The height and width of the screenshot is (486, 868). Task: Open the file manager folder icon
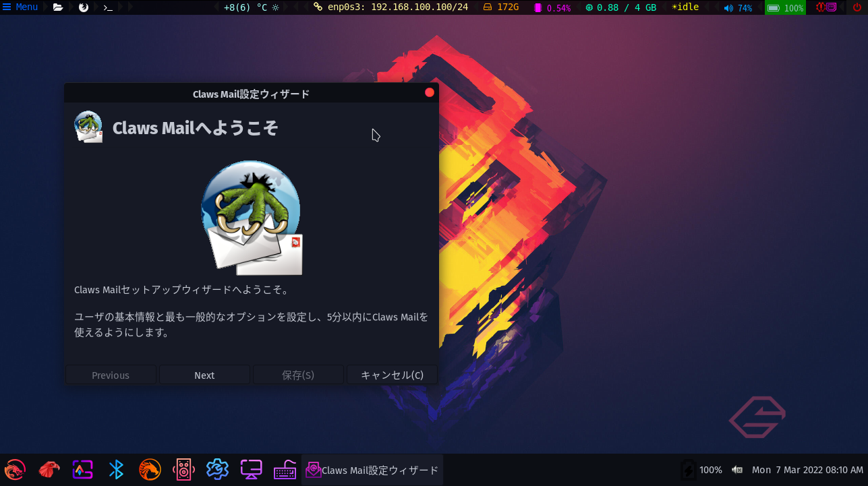point(58,7)
